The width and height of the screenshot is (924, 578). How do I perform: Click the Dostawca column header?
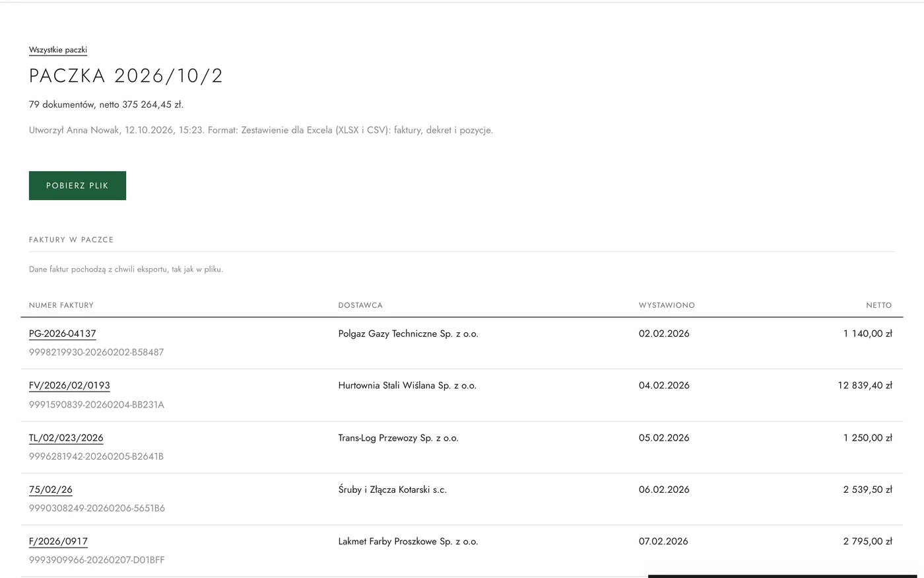pos(360,305)
